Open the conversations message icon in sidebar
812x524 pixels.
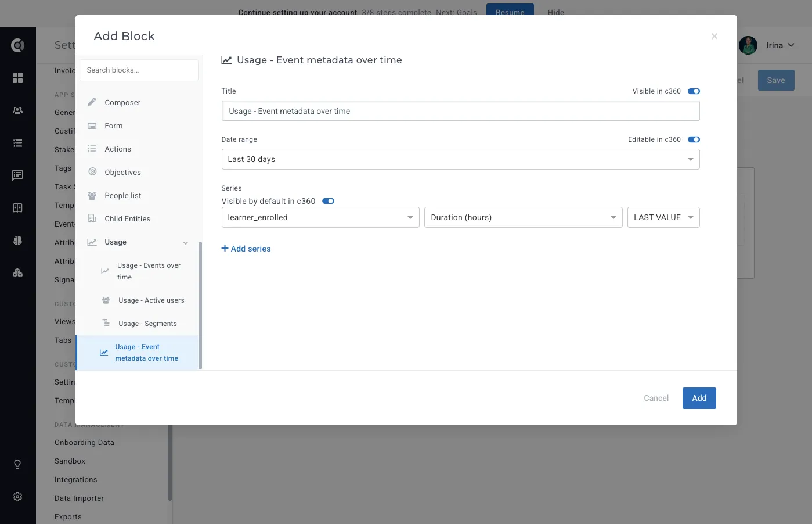pyautogui.click(x=18, y=175)
